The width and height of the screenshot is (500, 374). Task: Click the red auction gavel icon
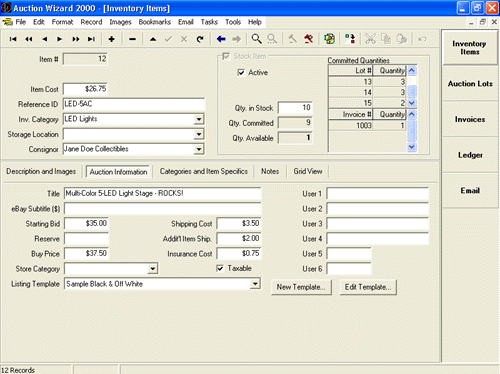pyautogui.click(x=309, y=39)
